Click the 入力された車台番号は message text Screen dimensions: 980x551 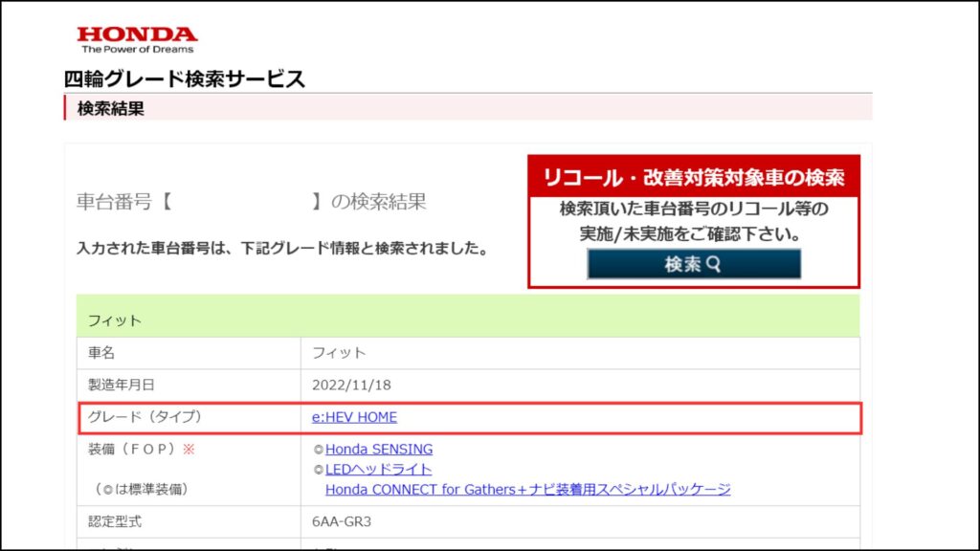(x=282, y=248)
